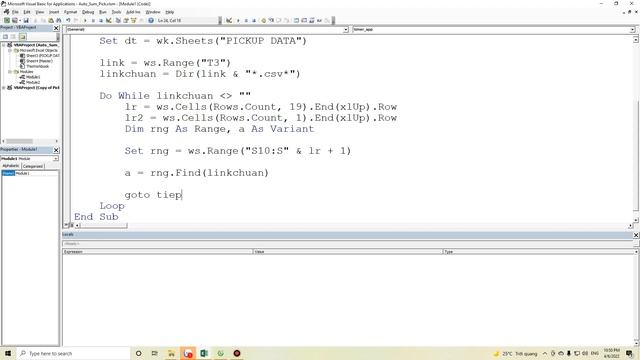Click Locals Window icon on Debug toolbar

pyautogui.click(x=296, y=20)
